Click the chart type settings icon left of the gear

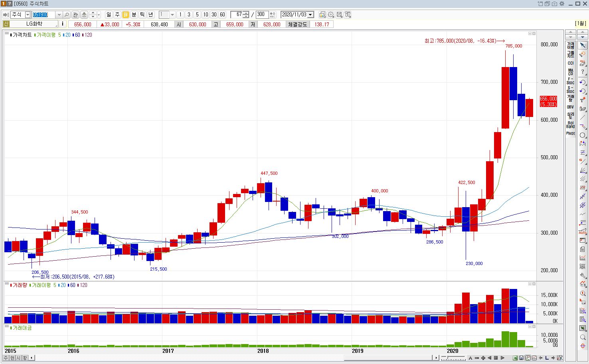click(322, 15)
